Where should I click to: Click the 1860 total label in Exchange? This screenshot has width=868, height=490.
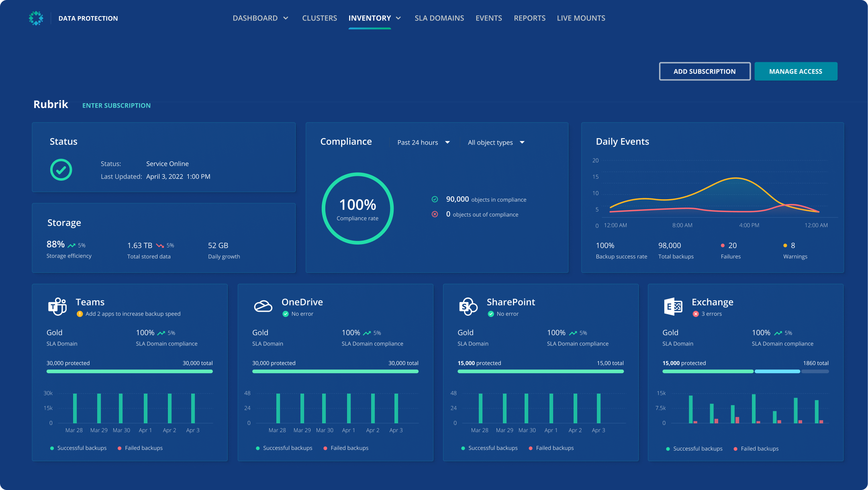tap(816, 363)
